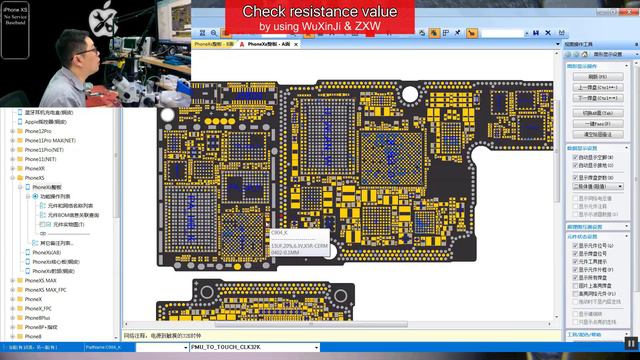This screenshot has width=640, height=360.
Task: Collapse the 图形显示操作 section
Action: tap(627, 66)
